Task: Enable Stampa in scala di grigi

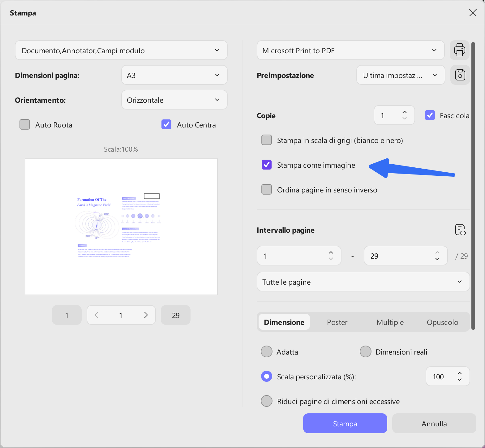Action: coord(267,140)
